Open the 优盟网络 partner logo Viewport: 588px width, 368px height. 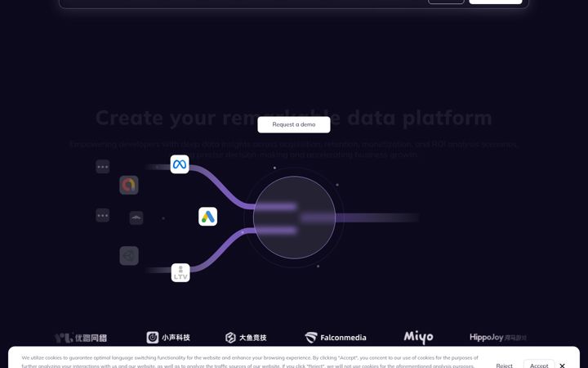pyautogui.click(x=81, y=338)
